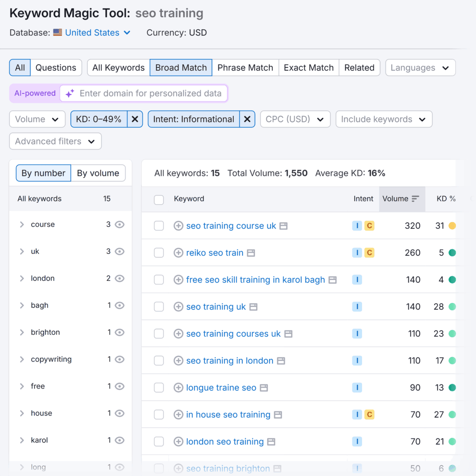Screen dimensions: 476x476
Task: Expand the "course" keyword group
Action: click(x=21, y=224)
